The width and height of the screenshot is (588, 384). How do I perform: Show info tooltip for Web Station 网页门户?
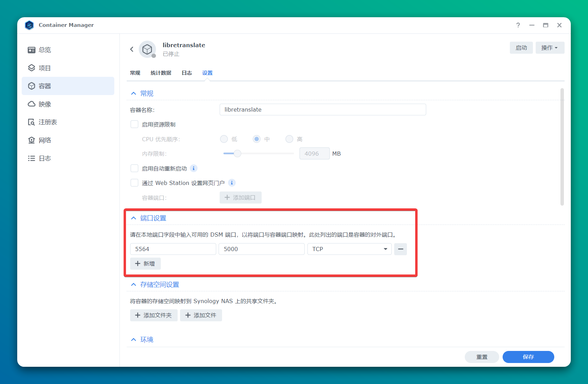tap(232, 183)
